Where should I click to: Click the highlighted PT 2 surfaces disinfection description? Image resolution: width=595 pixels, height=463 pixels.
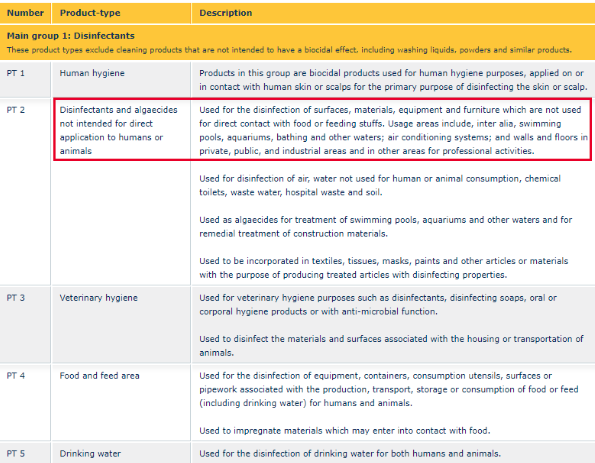point(394,130)
